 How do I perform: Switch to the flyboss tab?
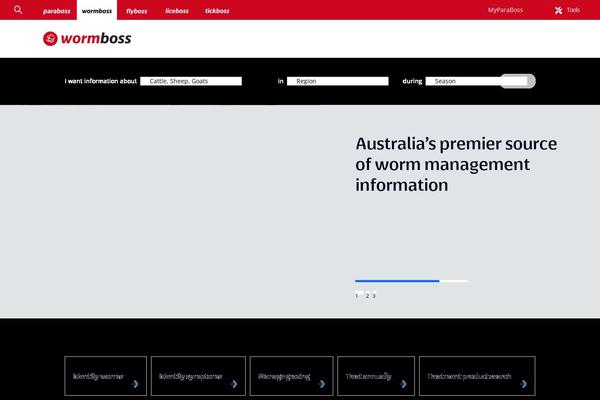point(137,11)
